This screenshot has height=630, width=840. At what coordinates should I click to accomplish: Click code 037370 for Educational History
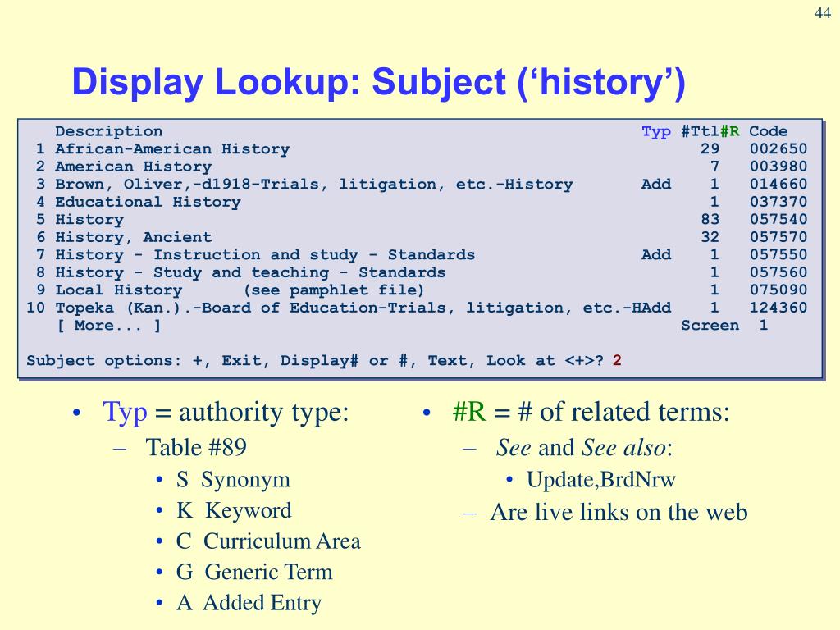[x=778, y=202]
